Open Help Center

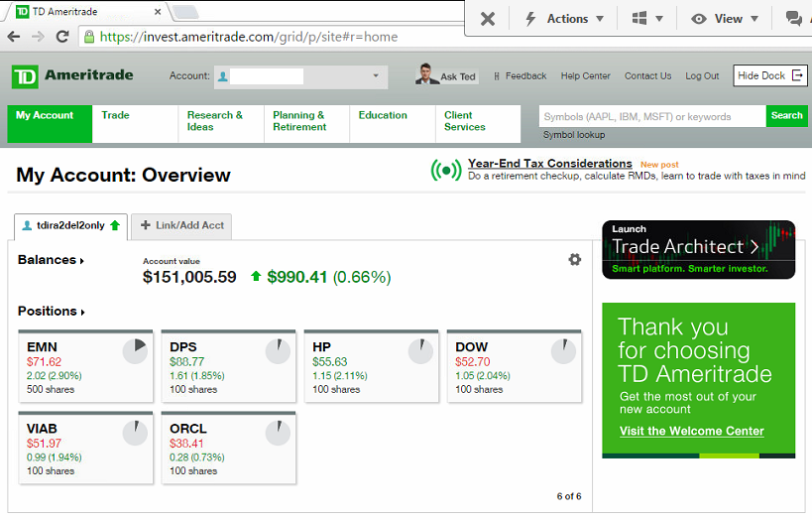[585, 75]
